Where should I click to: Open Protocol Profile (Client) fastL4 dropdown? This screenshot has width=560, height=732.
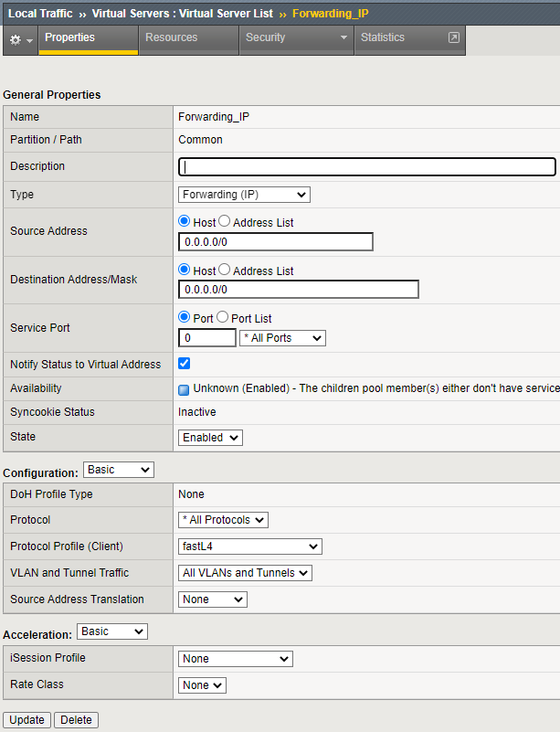coord(249,546)
